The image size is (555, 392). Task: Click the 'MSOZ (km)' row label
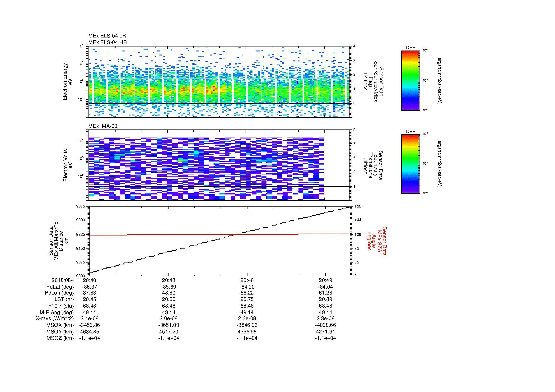point(60,338)
